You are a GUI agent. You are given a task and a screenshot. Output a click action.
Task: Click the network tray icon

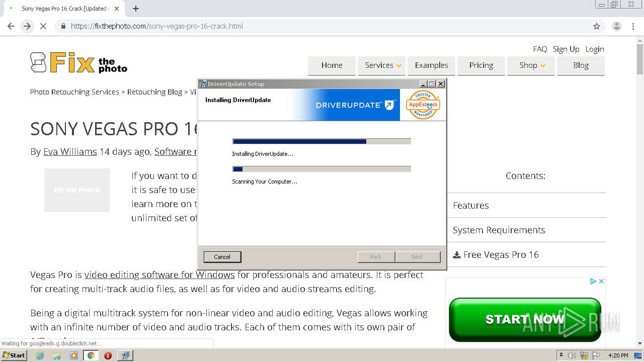584,355
